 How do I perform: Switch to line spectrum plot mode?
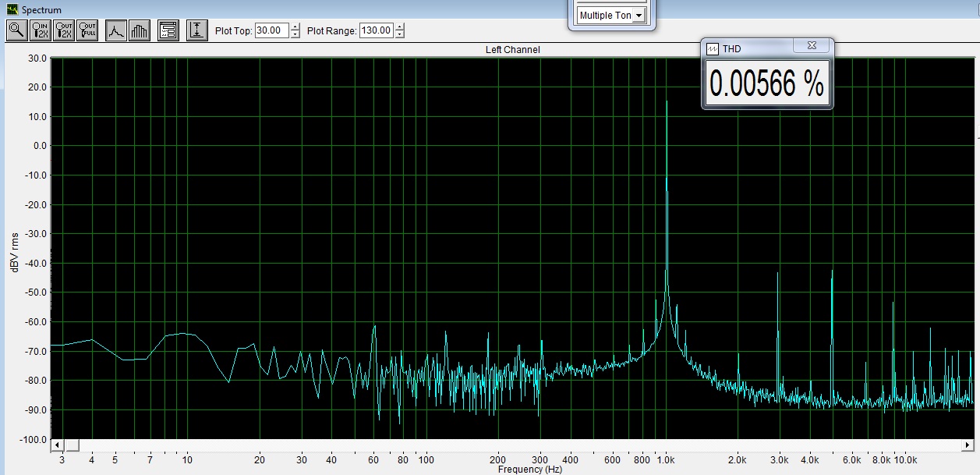tap(116, 30)
